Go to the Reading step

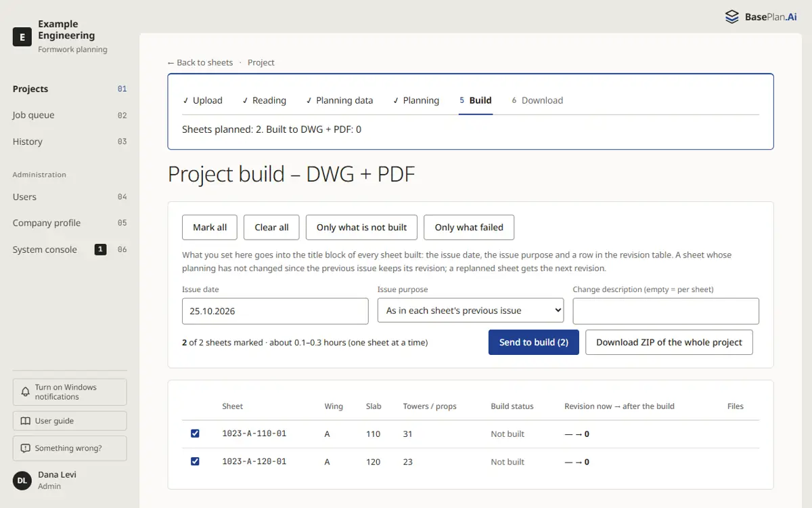pos(264,100)
